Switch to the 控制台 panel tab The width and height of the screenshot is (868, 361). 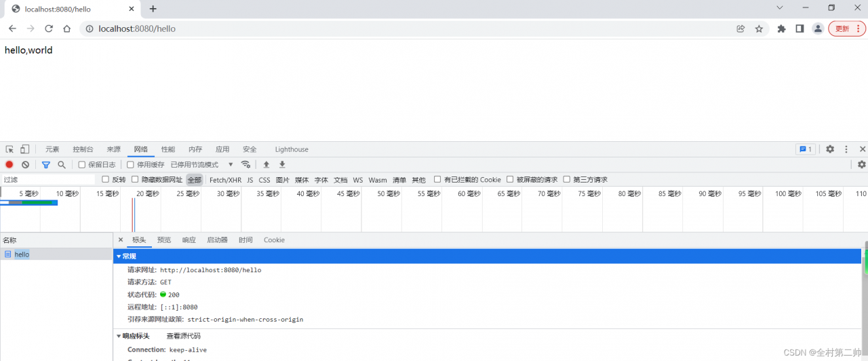(x=83, y=149)
